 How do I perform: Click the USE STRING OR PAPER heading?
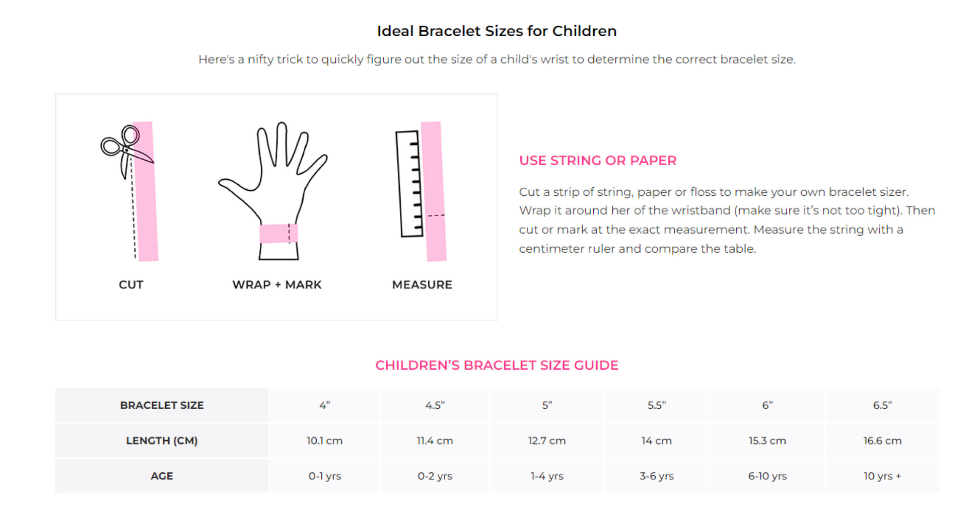pos(598,161)
